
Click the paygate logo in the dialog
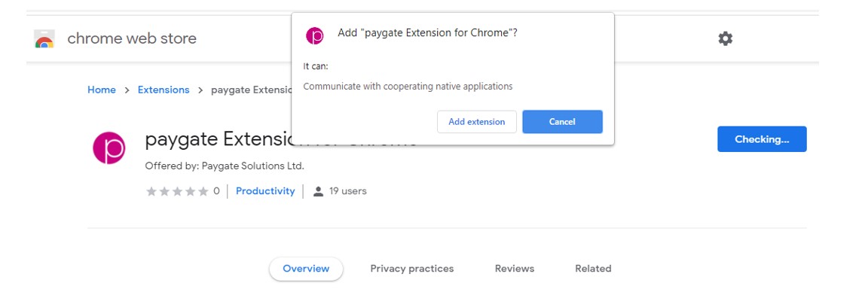[314, 35]
